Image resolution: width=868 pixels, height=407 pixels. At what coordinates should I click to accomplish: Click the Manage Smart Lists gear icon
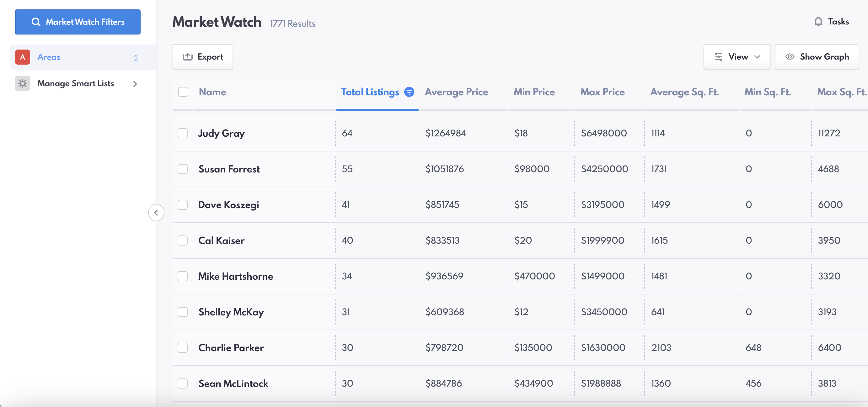tap(23, 83)
